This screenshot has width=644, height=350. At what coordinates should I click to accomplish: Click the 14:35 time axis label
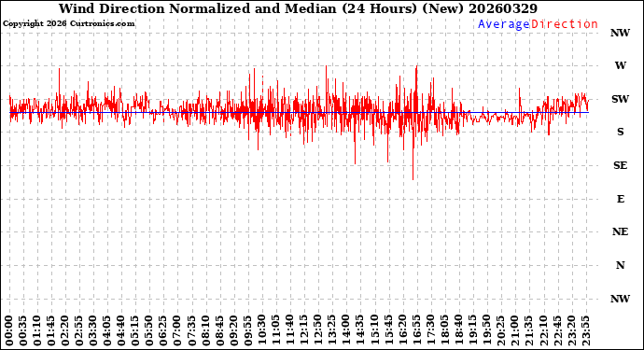pyautogui.click(x=359, y=331)
